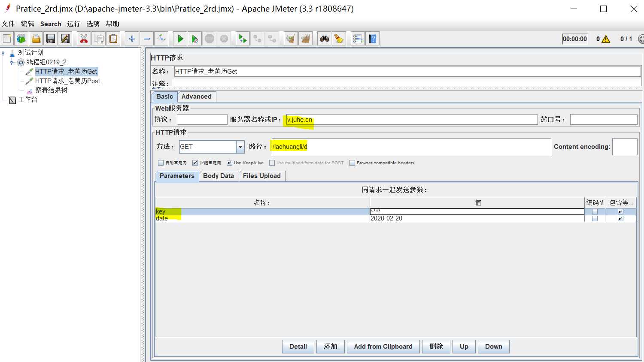Click the Remote shutdown all icon

(x=272, y=39)
